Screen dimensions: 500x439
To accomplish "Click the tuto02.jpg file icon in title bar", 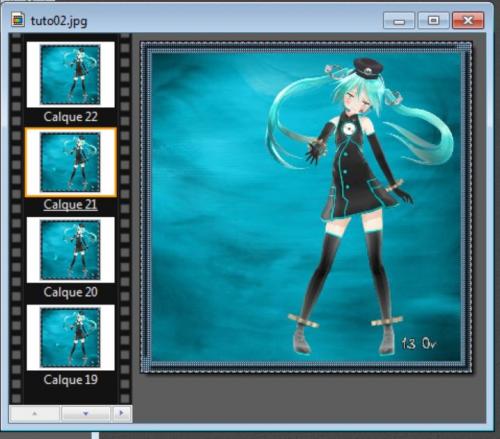I will [x=18, y=20].
